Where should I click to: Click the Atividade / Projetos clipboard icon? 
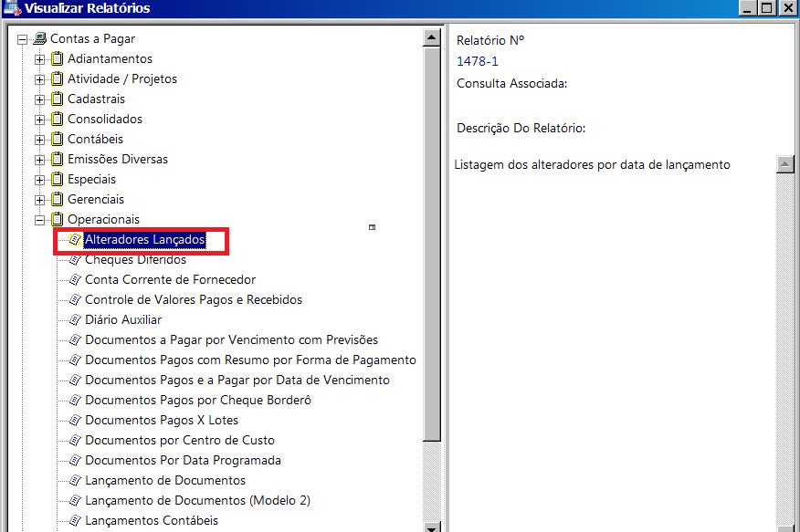tap(58, 78)
